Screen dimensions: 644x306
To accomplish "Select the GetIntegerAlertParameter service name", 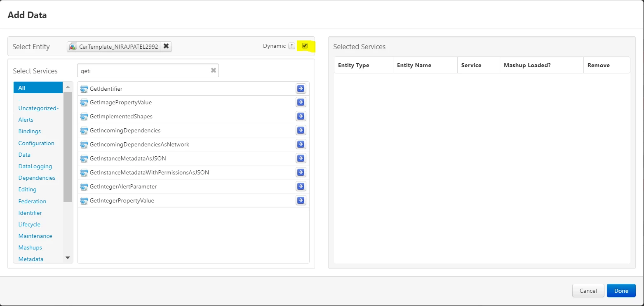I will [x=123, y=186].
